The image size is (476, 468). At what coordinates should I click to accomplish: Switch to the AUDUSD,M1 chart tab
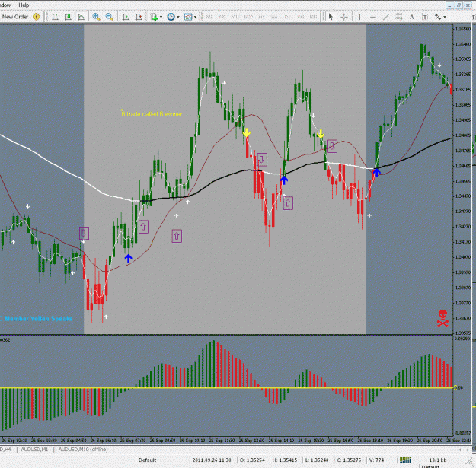pyautogui.click(x=34, y=450)
